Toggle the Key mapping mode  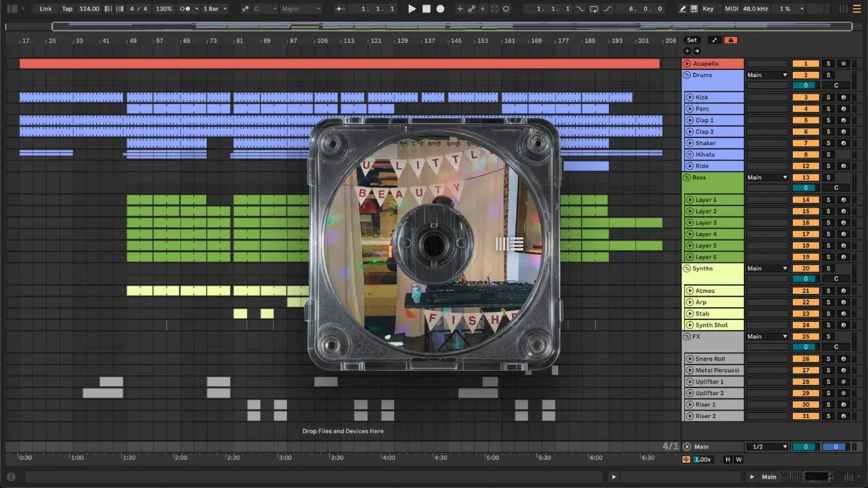point(708,9)
